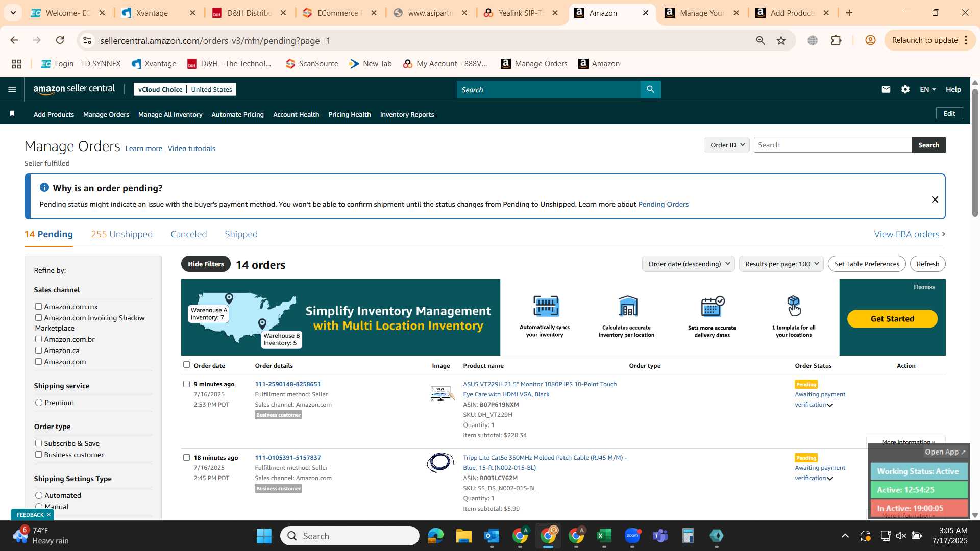Viewport: 980px width, 551px height.
Task: Open the Order ID search type dropdown
Action: coord(726,145)
